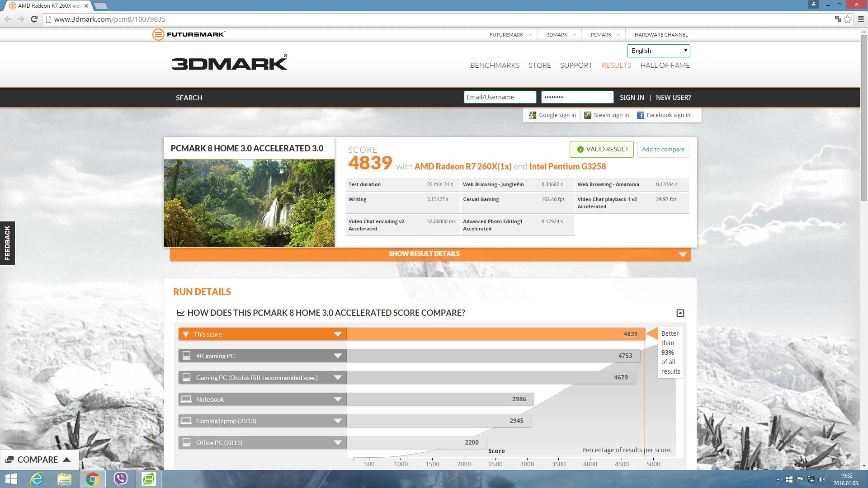Open the HARDWARE CHANNEL link

tap(661, 35)
